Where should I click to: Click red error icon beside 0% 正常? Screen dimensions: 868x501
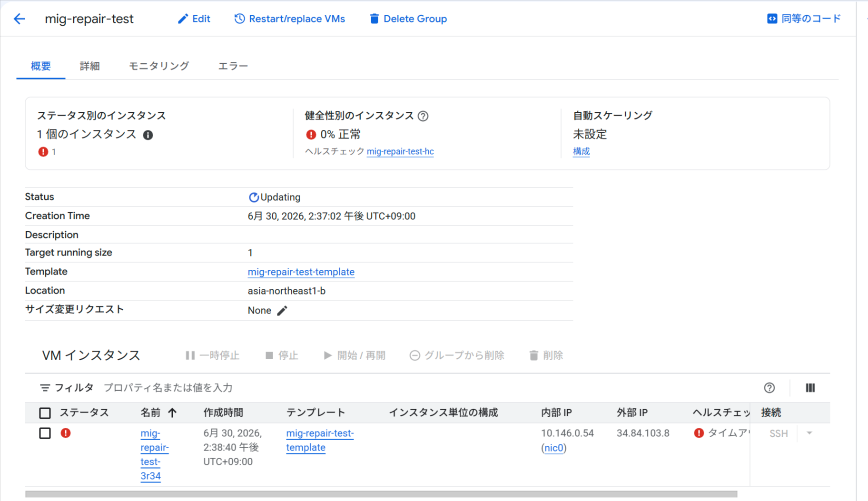point(311,135)
